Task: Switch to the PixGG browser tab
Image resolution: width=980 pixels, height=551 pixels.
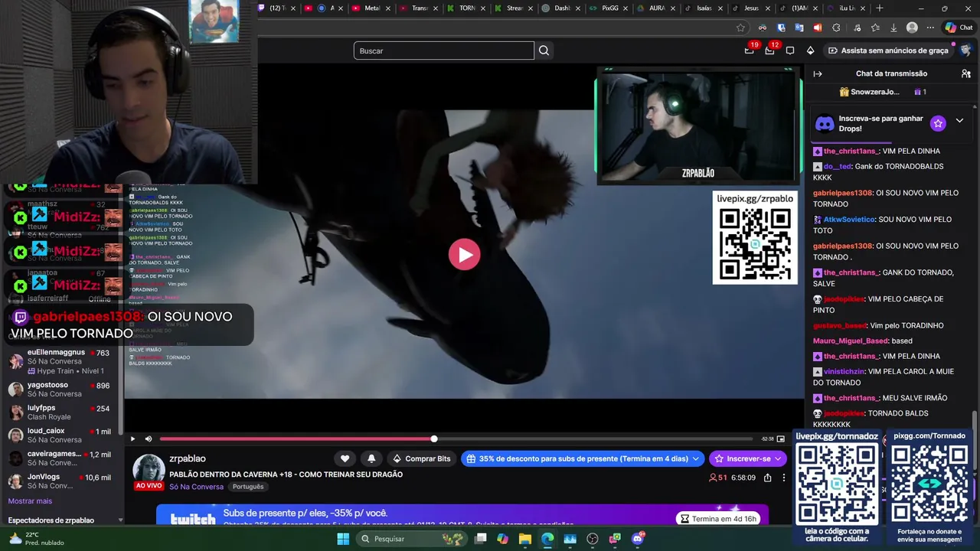Action: [609, 8]
